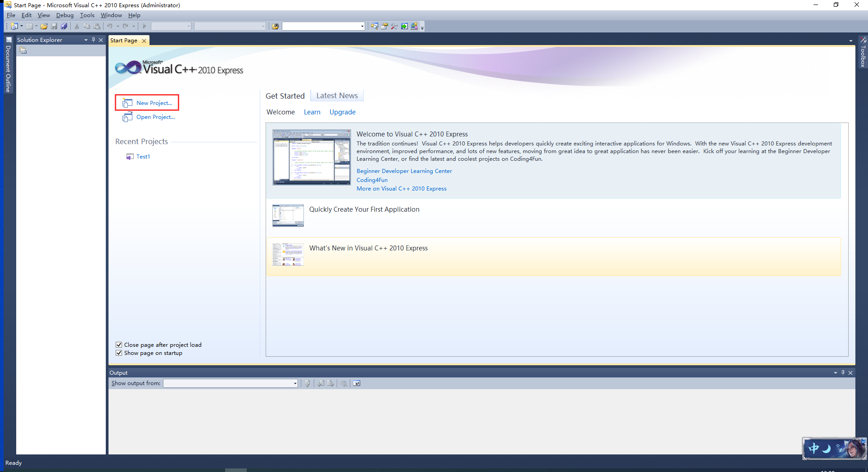
Task: Click Clear All icon in Output toolbar
Action: click(344, 383)
